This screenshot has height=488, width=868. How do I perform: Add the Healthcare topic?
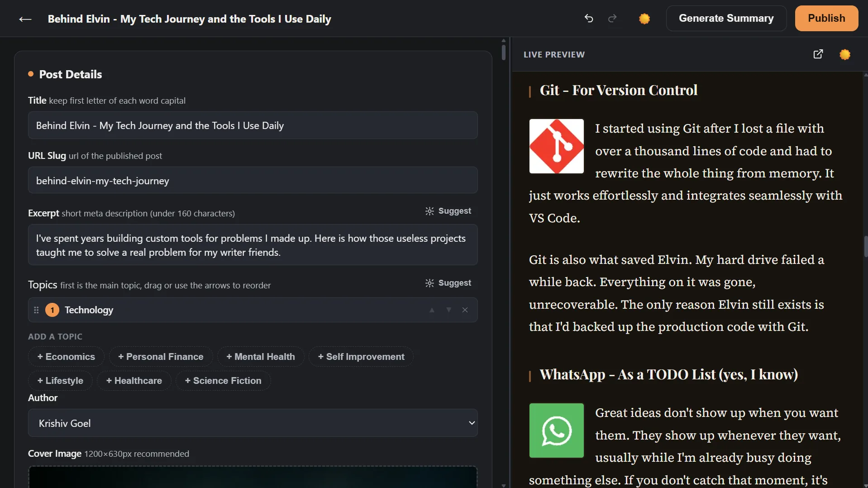(x=134, y=381)
